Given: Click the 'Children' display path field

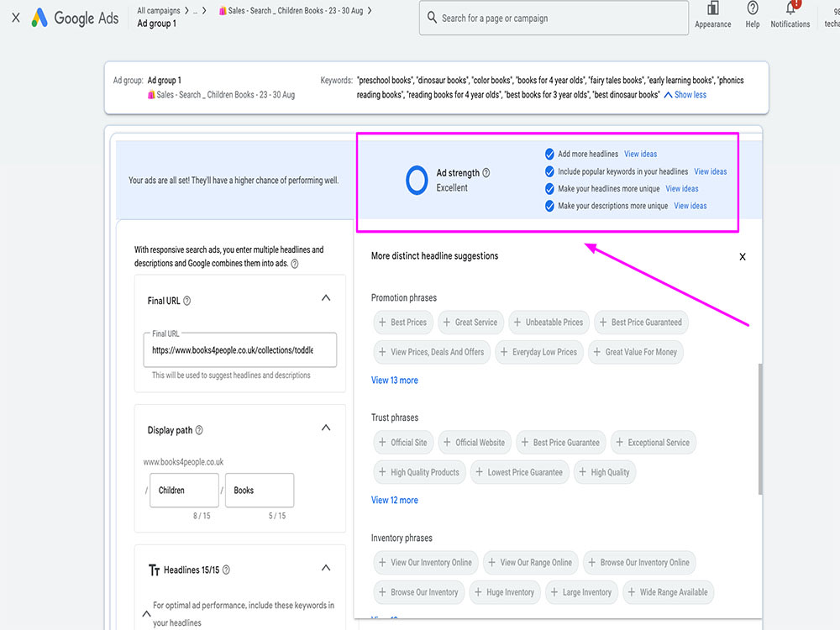Looking at the screenshot, I should pos(184,491).
